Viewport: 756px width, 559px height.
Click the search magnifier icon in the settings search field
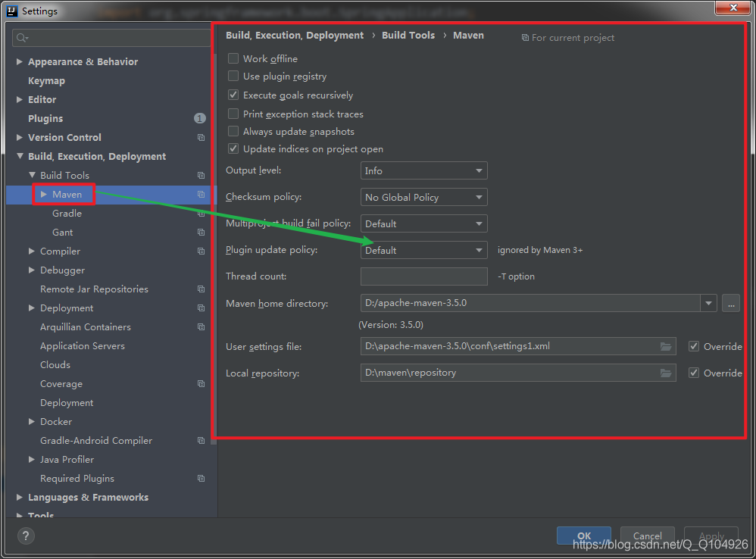pyautogui.click(x=22, y=38)
